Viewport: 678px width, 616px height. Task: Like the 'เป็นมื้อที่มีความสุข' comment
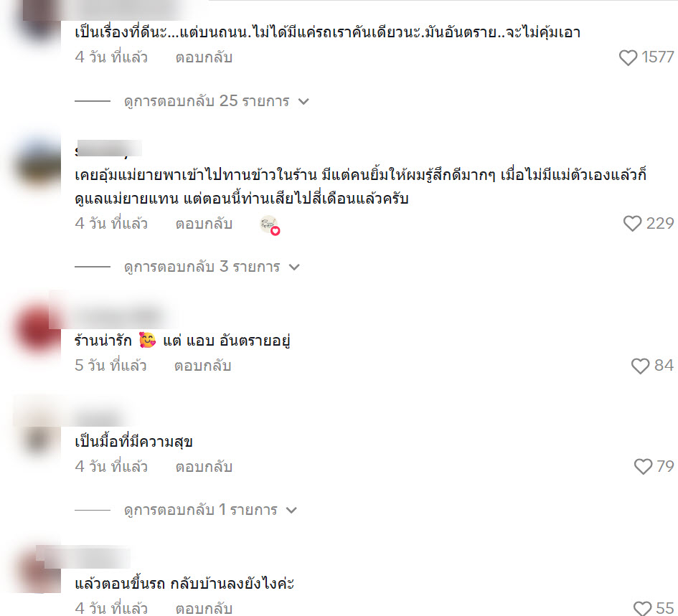[643, 466]
